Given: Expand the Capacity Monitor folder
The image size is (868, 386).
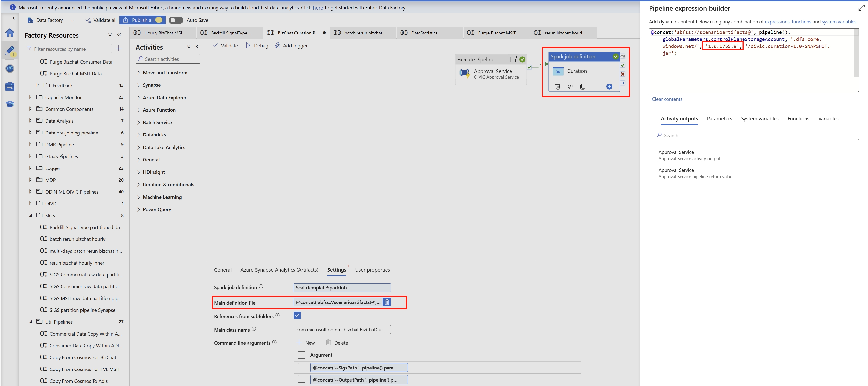Looking at the screenshot, I should point(30,97).
